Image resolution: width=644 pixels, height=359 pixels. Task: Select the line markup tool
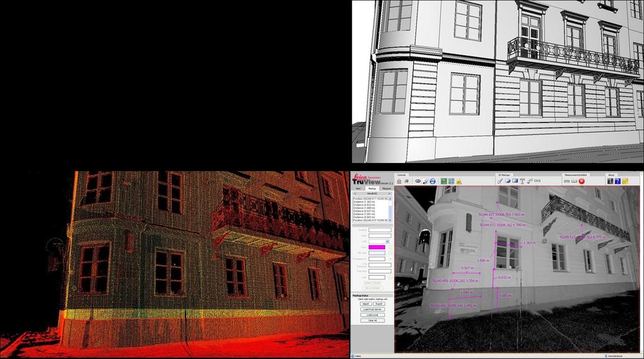pyautogui.click(x=500, y=181)
